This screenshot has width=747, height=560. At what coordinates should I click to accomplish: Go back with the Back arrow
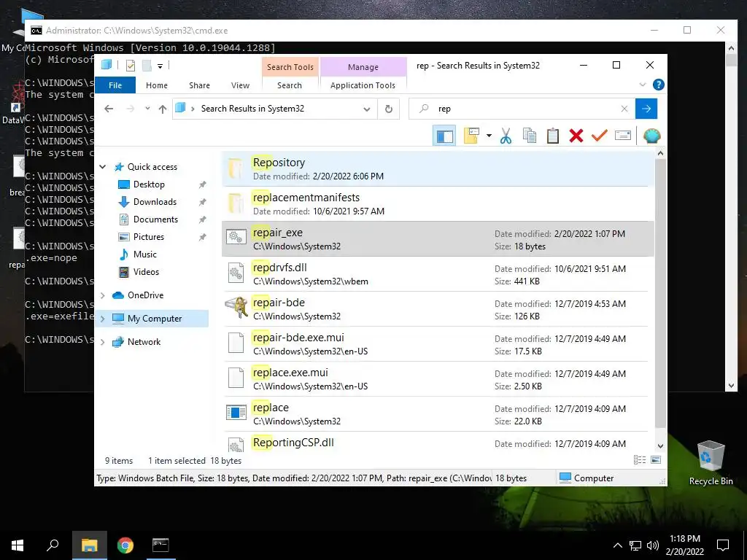109,109
